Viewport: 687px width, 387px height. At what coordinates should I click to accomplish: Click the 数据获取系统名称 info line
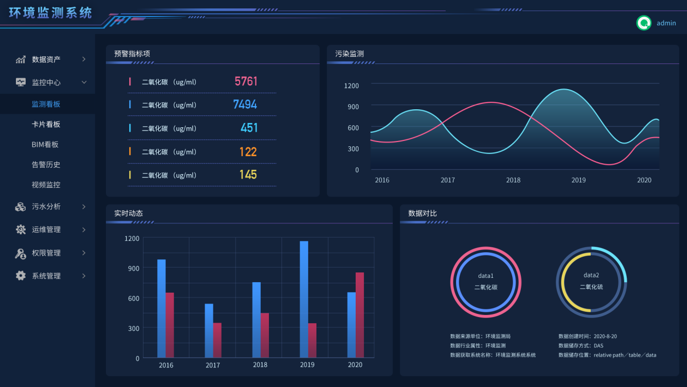[x=493, y=355]
